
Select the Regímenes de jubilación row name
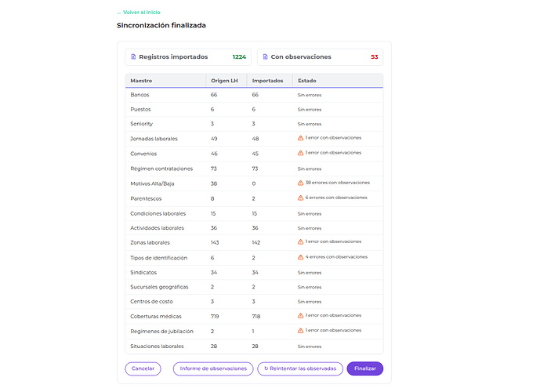pyautogui.click(x=161, y=332)
